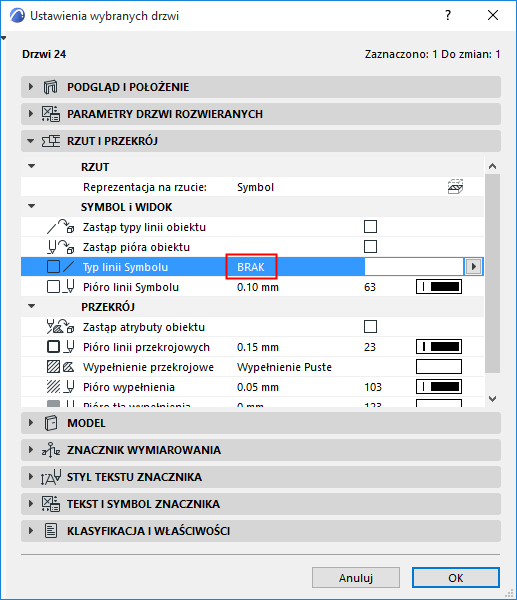The width and height of the screenshot is (517, 600).
Task: Collapse the Rzut i przekrój panel
Action: click(x=31, y=141)
